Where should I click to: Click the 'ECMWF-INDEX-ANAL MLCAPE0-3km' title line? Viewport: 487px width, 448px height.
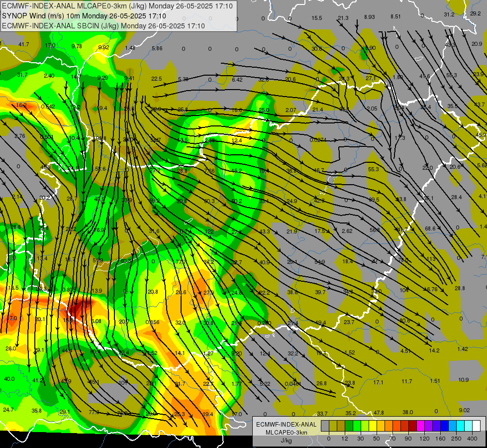[x=117, y=6]
